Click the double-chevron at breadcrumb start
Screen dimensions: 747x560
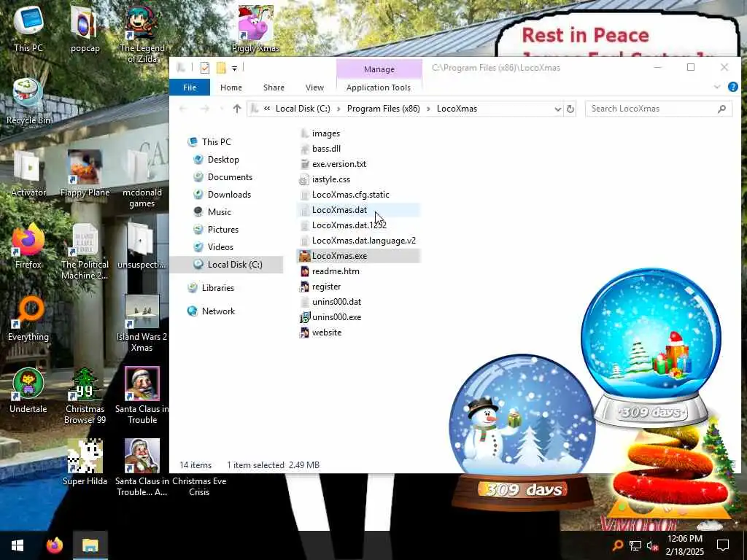coord(267,109)
